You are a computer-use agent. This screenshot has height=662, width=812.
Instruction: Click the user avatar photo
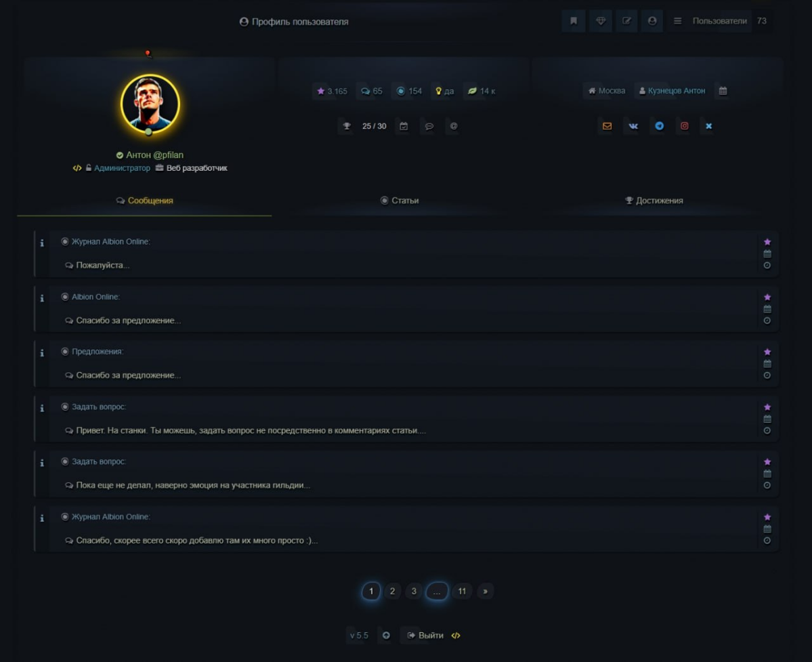point(150,104)
